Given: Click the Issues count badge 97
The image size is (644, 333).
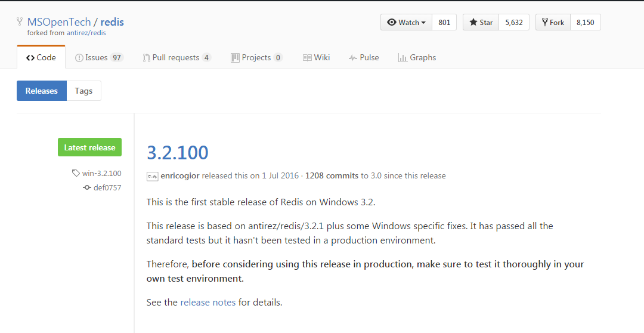Looking at the screenshot, I should tap(117, 57).
